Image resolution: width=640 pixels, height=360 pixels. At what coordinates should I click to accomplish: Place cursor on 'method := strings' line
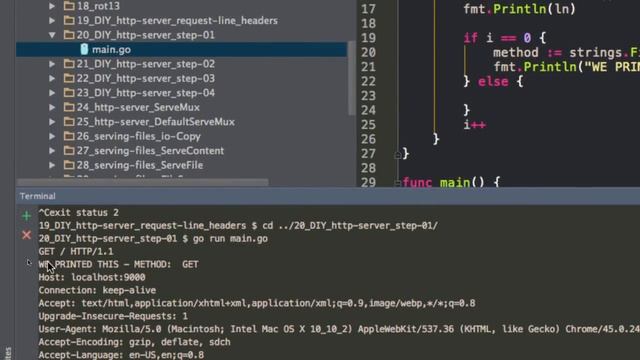566,53
